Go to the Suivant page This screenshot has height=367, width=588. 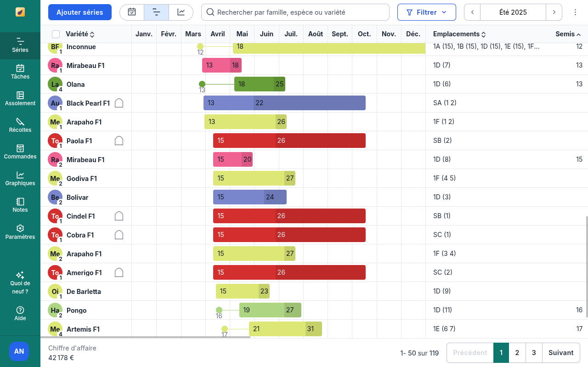[x=561, y=353]
